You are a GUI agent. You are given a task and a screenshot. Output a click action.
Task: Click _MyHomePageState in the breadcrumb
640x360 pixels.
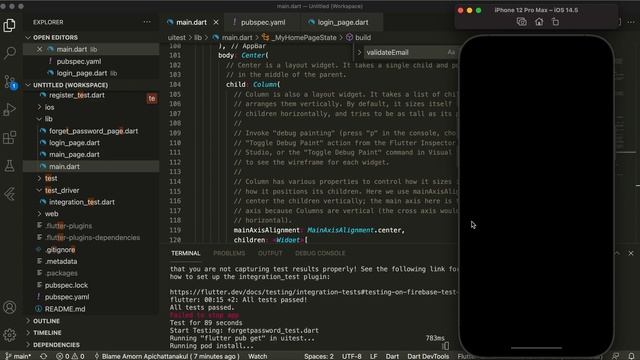pos(304,38)
